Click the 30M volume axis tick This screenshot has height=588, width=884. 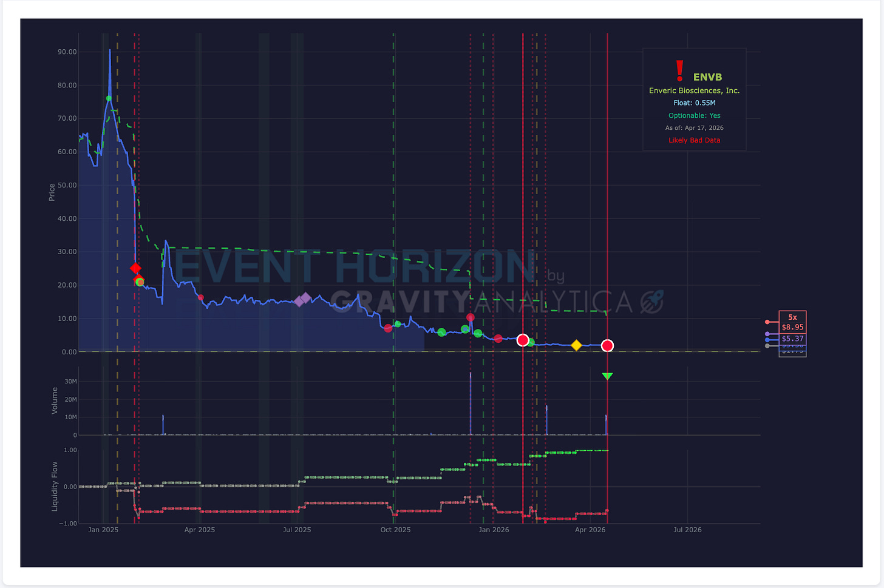pos(71,382)
